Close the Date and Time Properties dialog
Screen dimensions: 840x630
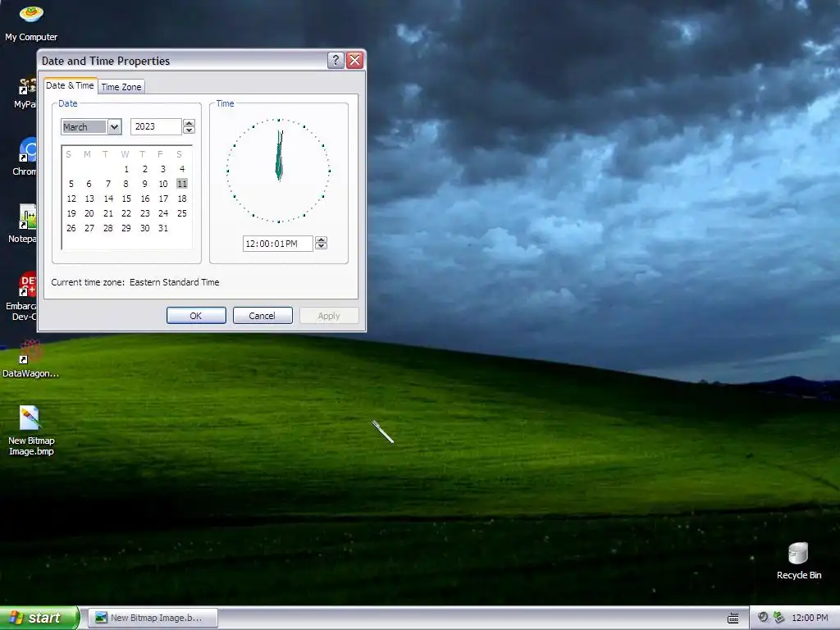[354, 60]
